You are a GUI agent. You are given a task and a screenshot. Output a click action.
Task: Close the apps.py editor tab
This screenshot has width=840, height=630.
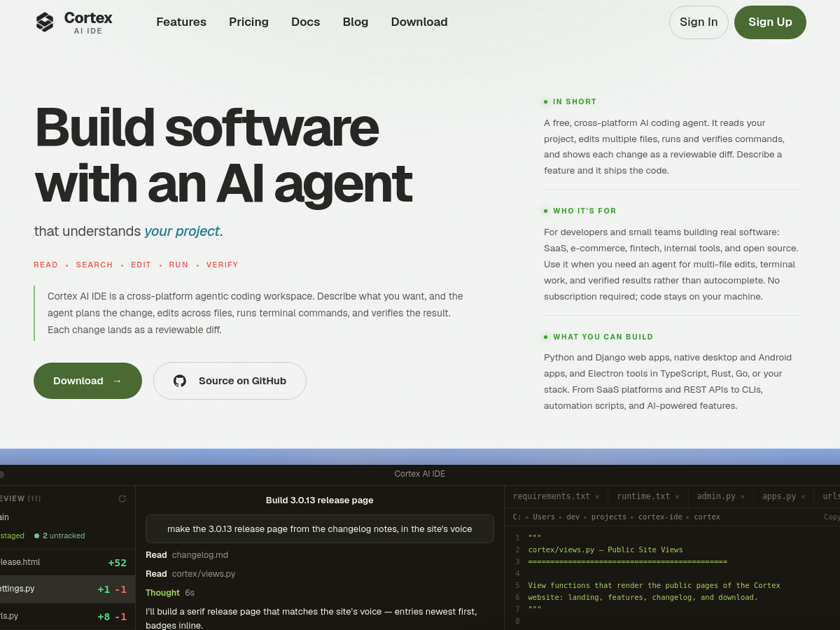point(803,497)
